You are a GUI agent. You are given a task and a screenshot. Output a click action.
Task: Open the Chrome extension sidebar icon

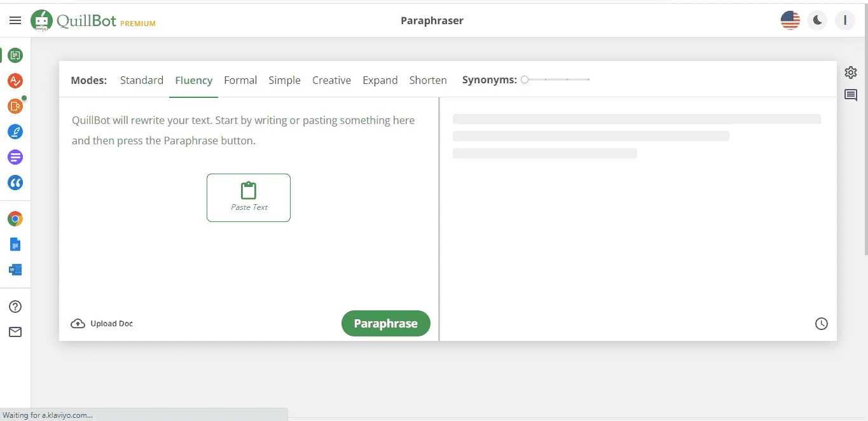pos(15,219)
